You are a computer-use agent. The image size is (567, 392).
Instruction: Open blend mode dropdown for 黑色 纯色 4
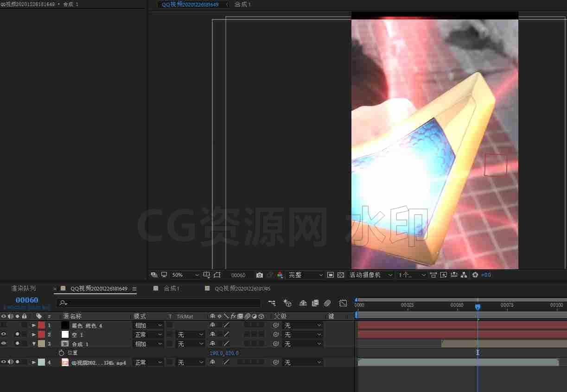(x=148, y=325)
